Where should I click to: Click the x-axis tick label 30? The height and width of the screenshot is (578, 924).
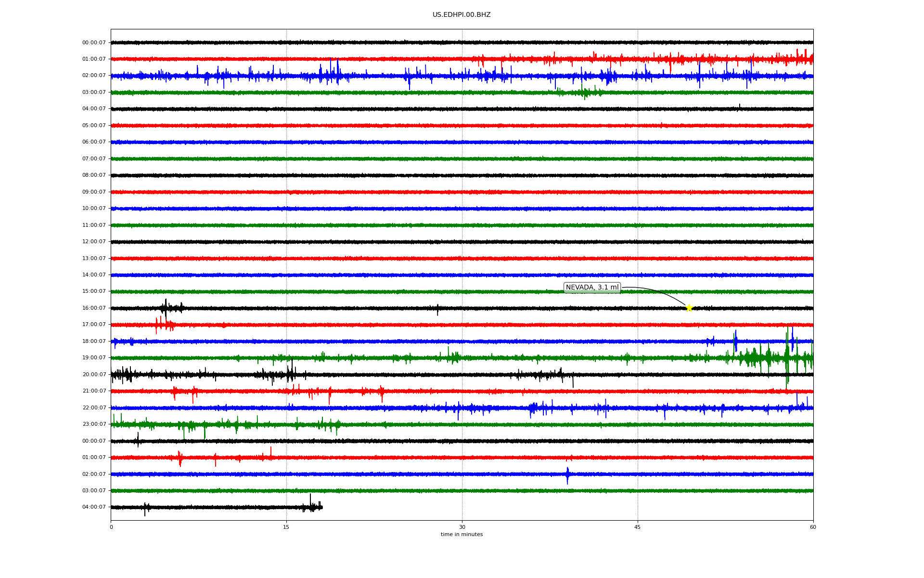462,527
